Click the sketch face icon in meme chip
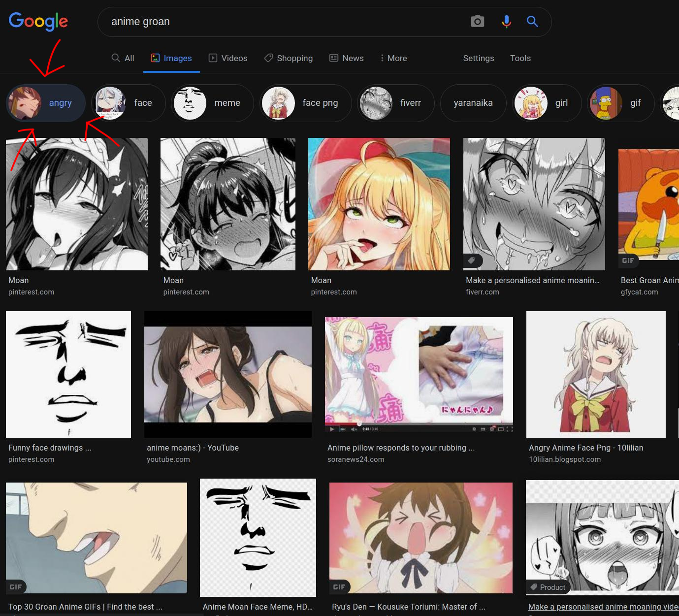This screenshot has height=616, width=679. (x=190, y=103)
